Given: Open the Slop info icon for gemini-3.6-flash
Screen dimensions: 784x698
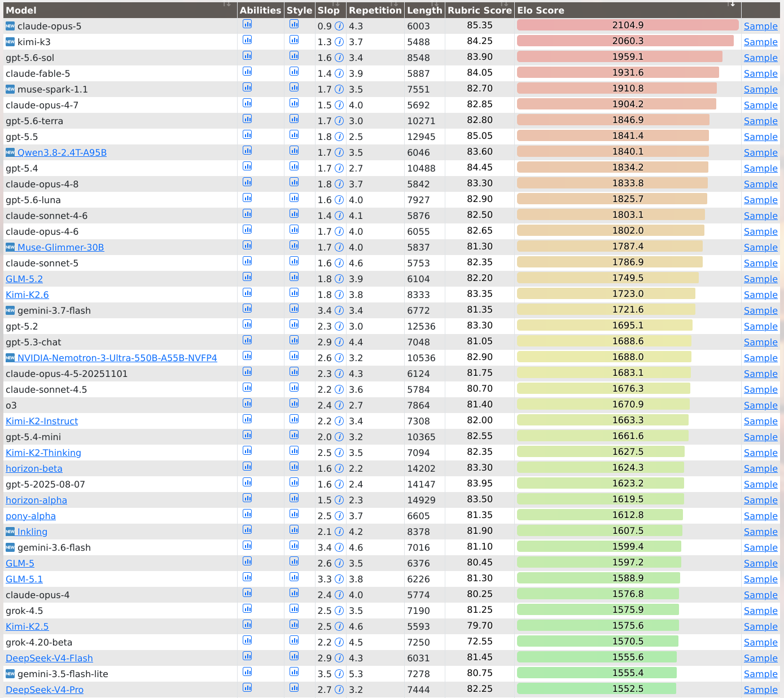Looking at the screenshot, I should point(339,547).
